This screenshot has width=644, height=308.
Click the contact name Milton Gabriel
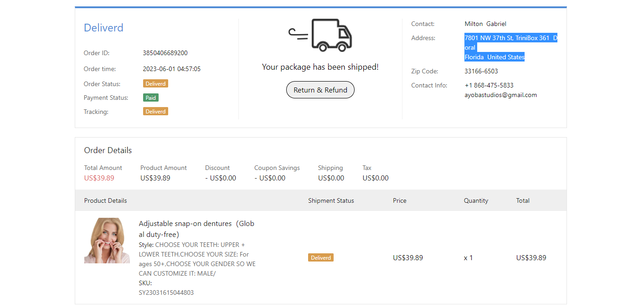[x=485, y=24]
